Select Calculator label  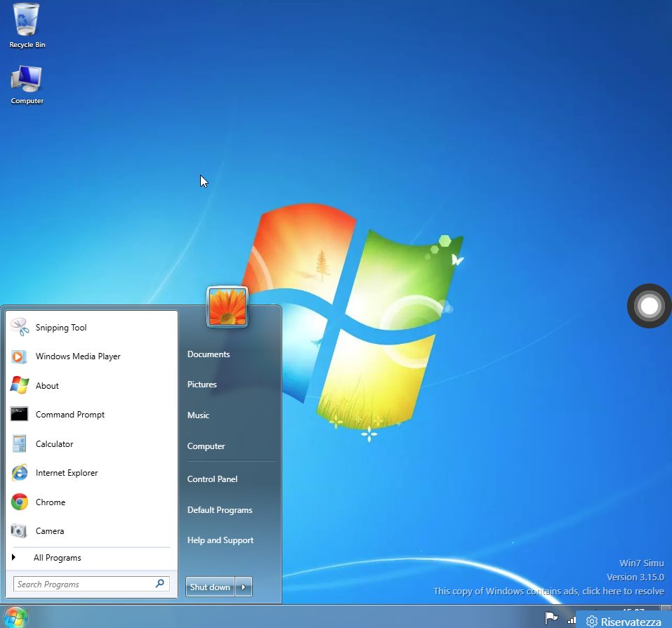tap(55, 443)
